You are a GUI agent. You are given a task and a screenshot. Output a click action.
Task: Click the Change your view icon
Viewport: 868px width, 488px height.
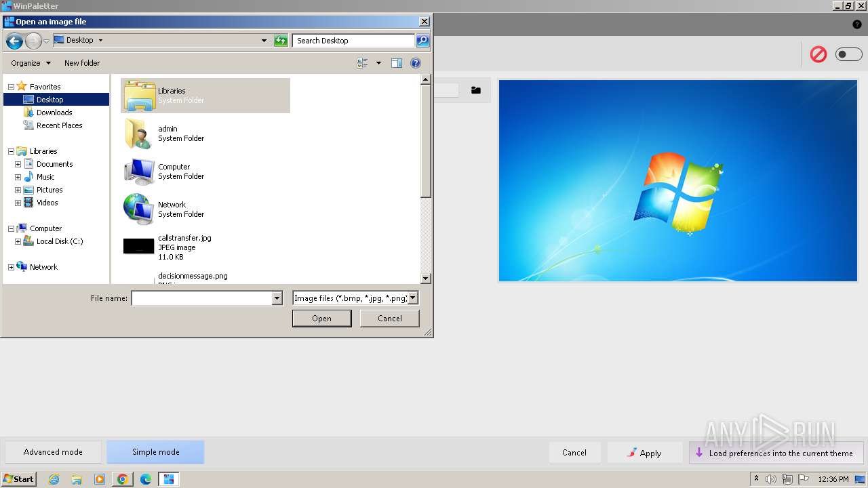click(x=363, y=63)
